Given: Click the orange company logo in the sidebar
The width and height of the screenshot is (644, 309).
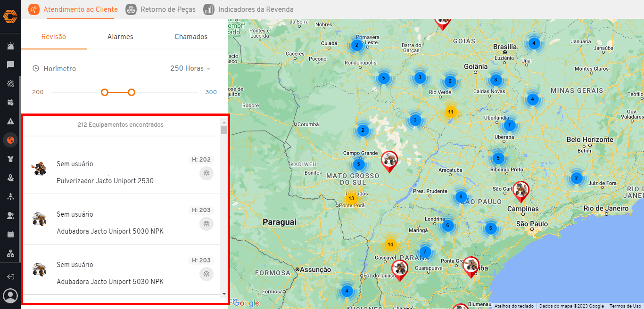Looking at the screenshot, I should (x=10, y=16).
